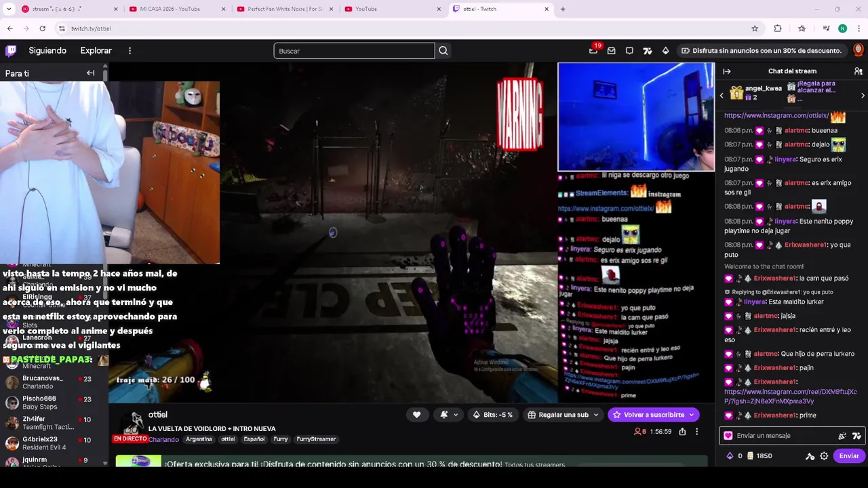Show previous gift leaderboard entry
This screenshot has width=868, height=488.
point(722,96)
